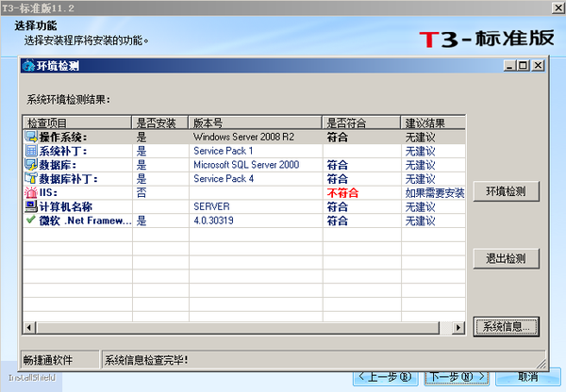Viewport: 566px width, 392px height.
Task: Click the database row icon
Action: click(x=31, y=165)
